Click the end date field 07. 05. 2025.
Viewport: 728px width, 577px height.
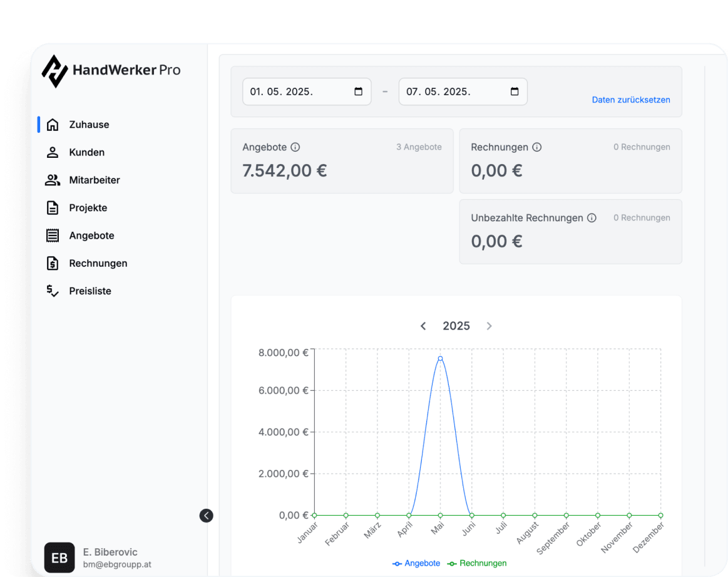[x=463, y=91]
